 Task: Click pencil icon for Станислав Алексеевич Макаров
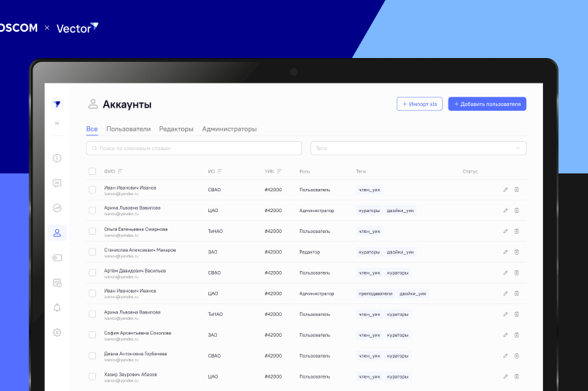pyautogui.click(x=505, y=252)
